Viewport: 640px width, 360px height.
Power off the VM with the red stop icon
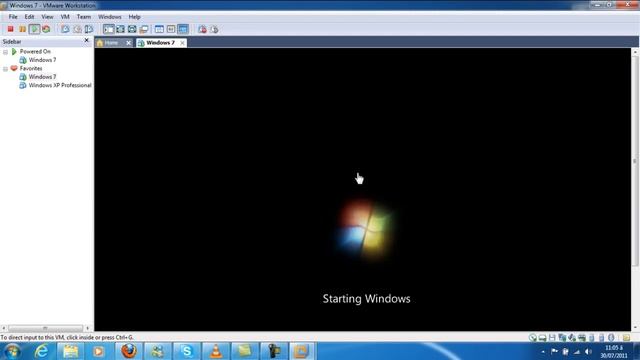(11, 29)
